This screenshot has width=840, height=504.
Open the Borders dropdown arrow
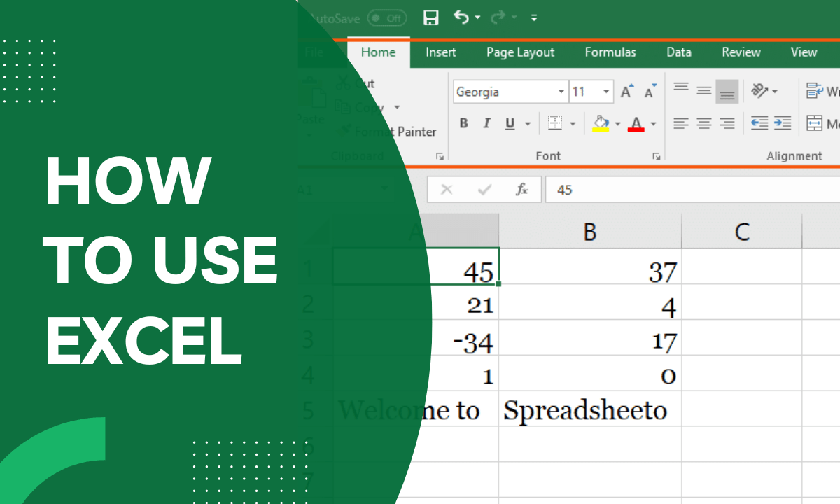pos(573,125)
